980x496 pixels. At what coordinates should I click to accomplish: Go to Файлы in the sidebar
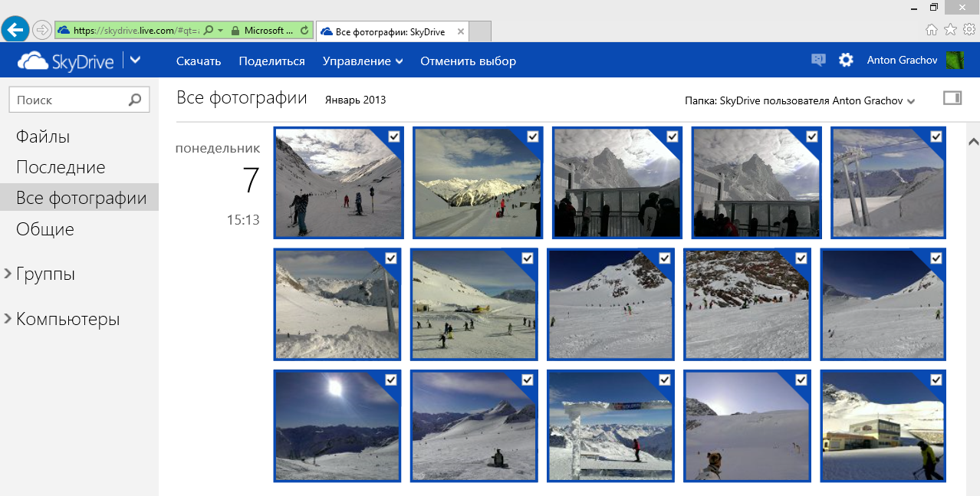click(43, 136)
